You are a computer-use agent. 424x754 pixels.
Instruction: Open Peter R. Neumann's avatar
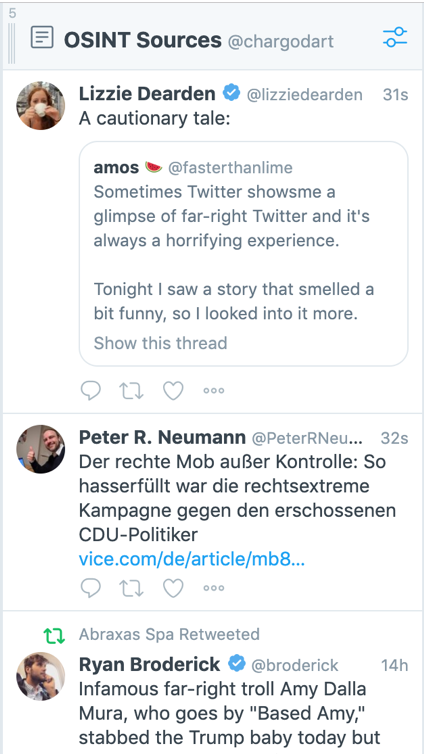point(40,449)
